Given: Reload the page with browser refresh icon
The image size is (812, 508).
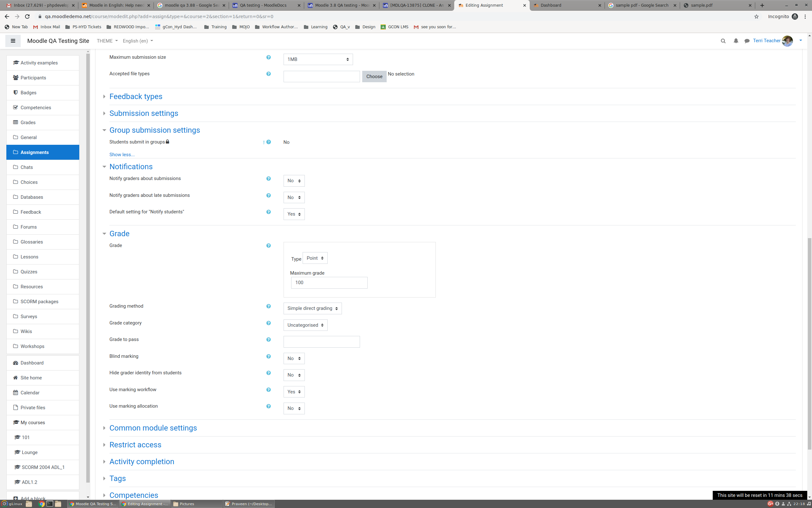Looking at the screenshot, I should [x=27, y=17].
